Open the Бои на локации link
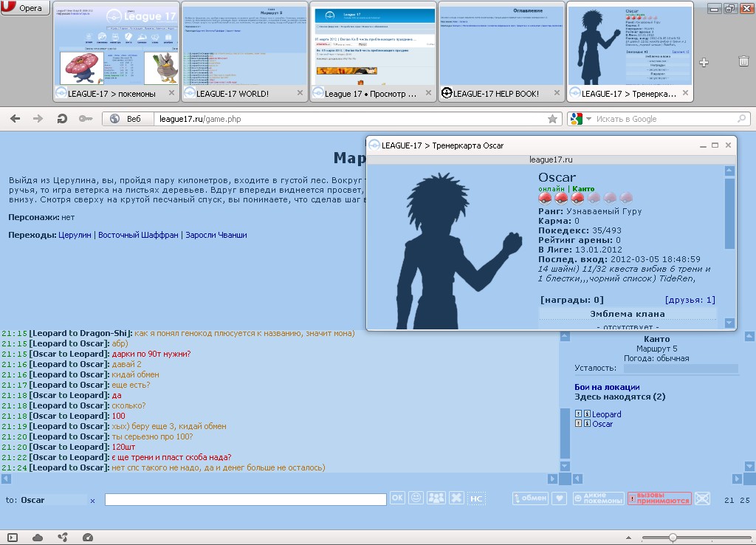756x545 pixels. pyautogui.click(x=607, y=387)
